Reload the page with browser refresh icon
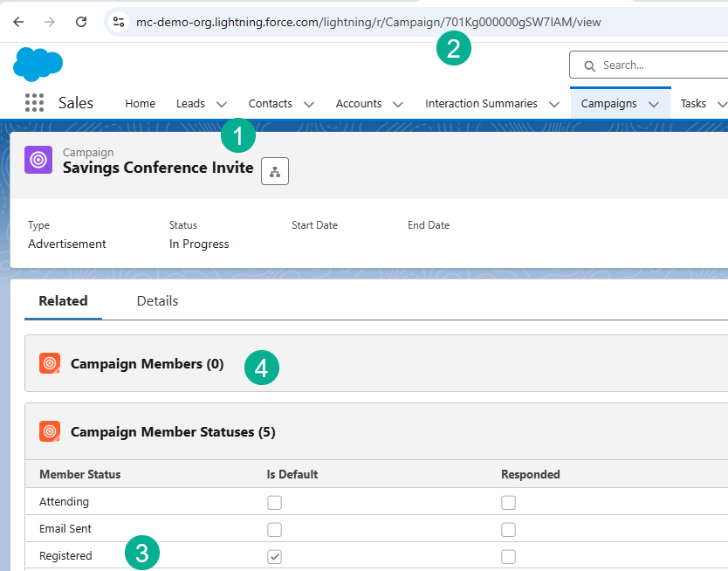The image size is (728, 571). coord(81,22)
